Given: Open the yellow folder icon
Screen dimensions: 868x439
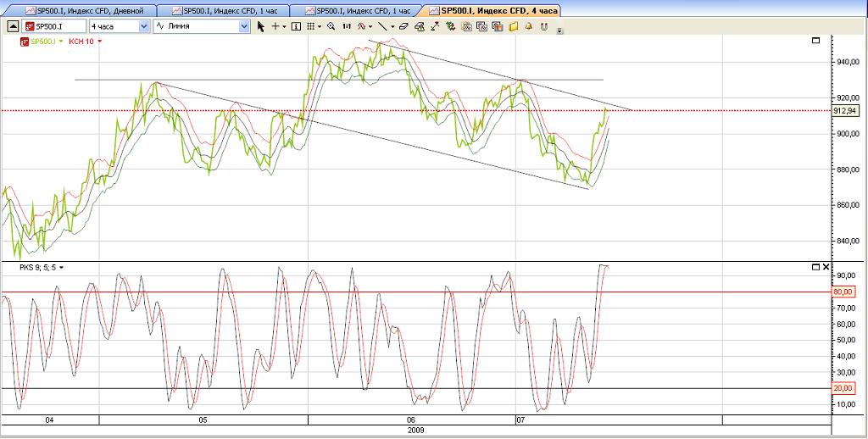Looking at the screenshot, I should click(x=512, y=26).
